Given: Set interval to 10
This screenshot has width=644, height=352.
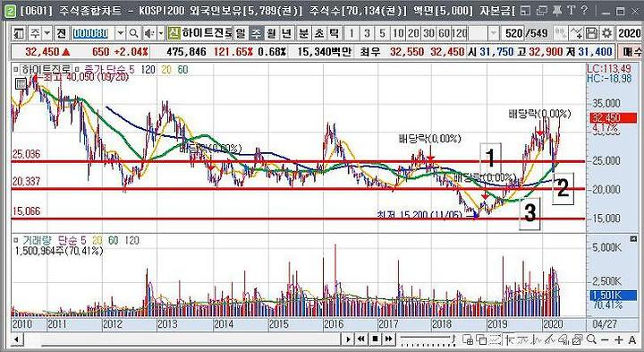Looking at the screenshot, I should point(398,33).
